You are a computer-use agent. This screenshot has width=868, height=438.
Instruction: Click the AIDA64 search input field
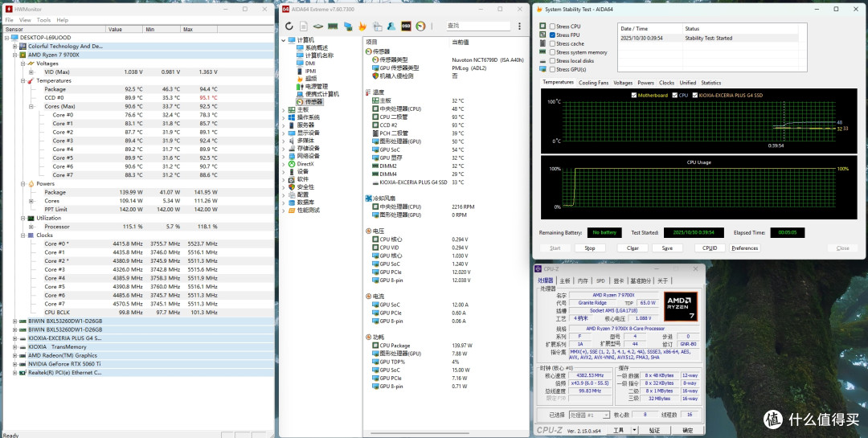[x=478, y=26]
